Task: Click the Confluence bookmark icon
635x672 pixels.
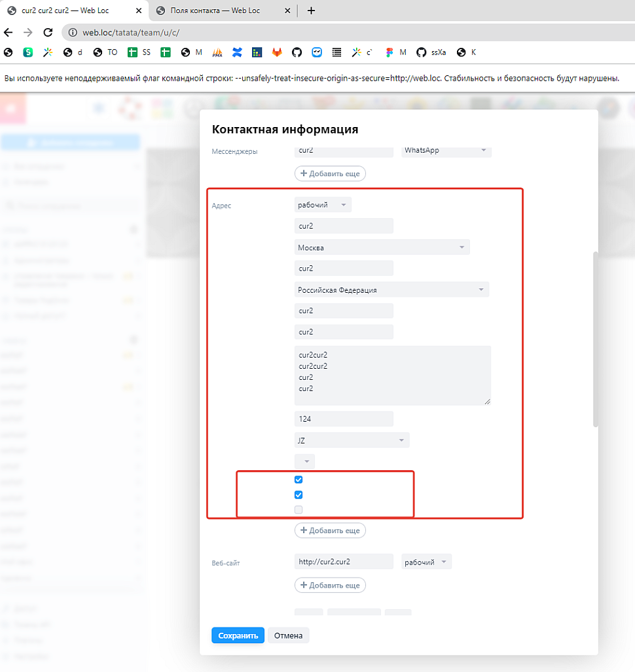Action: click(237, 52)
